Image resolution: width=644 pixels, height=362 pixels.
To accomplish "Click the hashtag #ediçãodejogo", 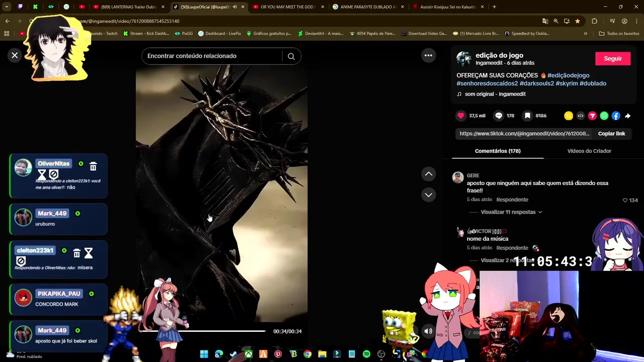I will (x=568, y=75).
